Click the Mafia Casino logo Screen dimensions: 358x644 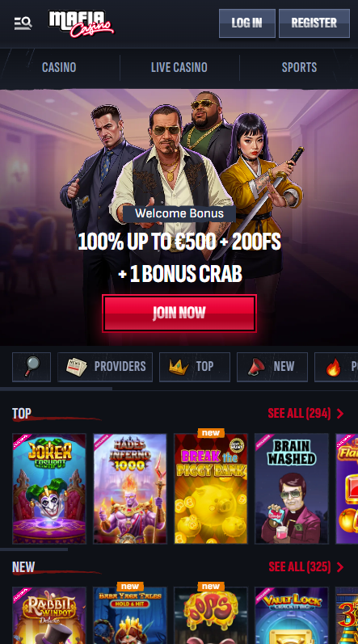82,23
